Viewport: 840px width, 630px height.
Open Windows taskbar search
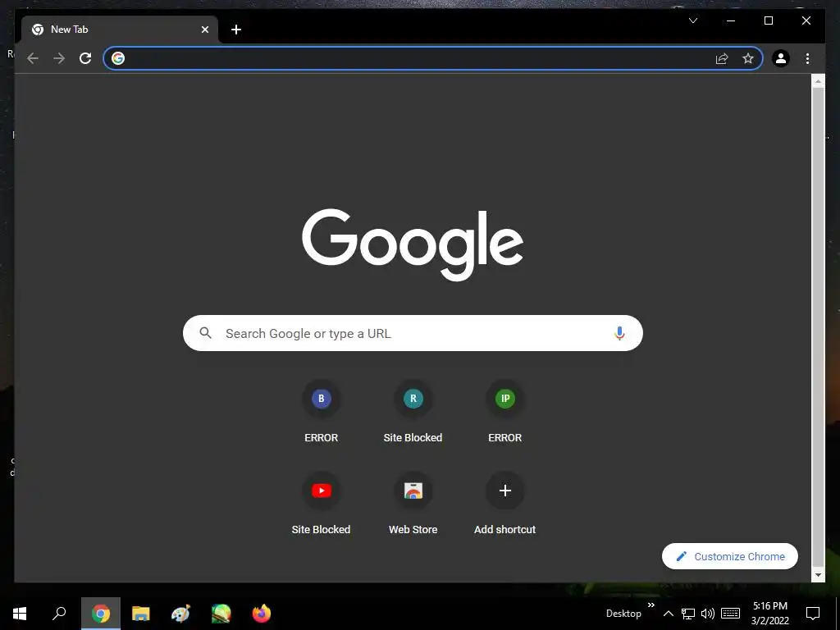tap(59, 614)
